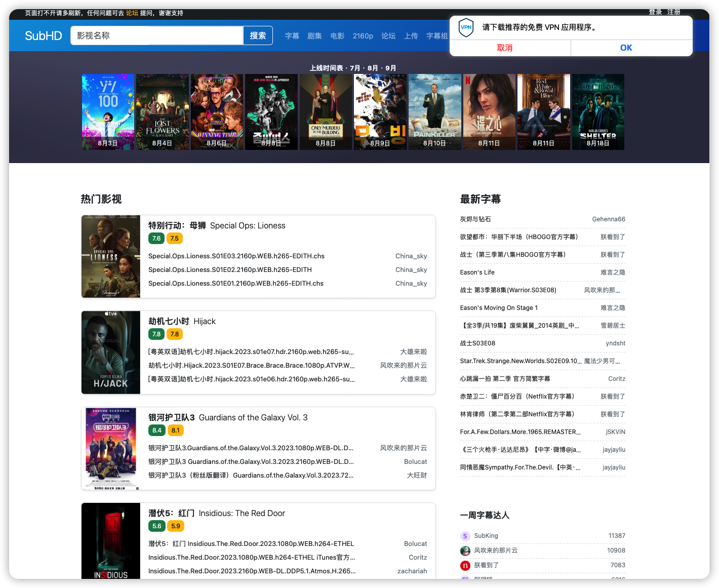Open the 注册 link
This screenshot has height=588, width=719.
(674, 12)
